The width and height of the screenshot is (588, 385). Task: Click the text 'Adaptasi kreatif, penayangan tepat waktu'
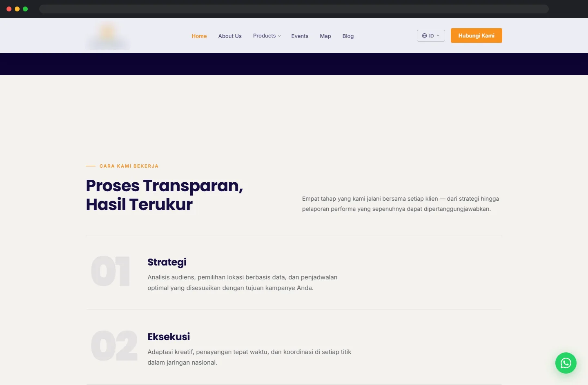[x=249, y=357]
